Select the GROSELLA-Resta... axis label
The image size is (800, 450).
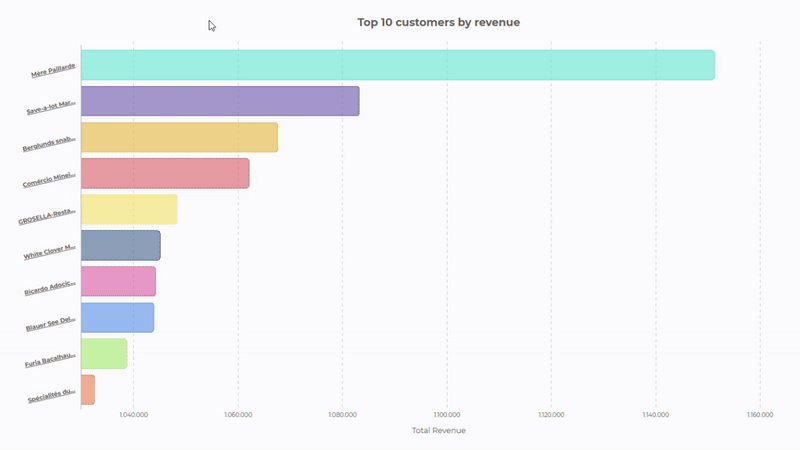pos(46,216)
